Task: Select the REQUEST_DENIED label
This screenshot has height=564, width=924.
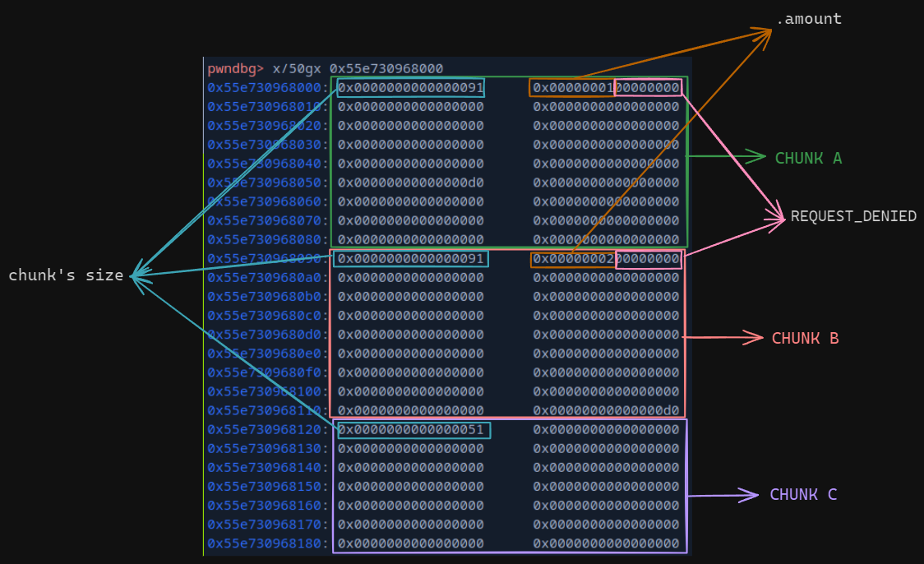Action: coord(853,217)
